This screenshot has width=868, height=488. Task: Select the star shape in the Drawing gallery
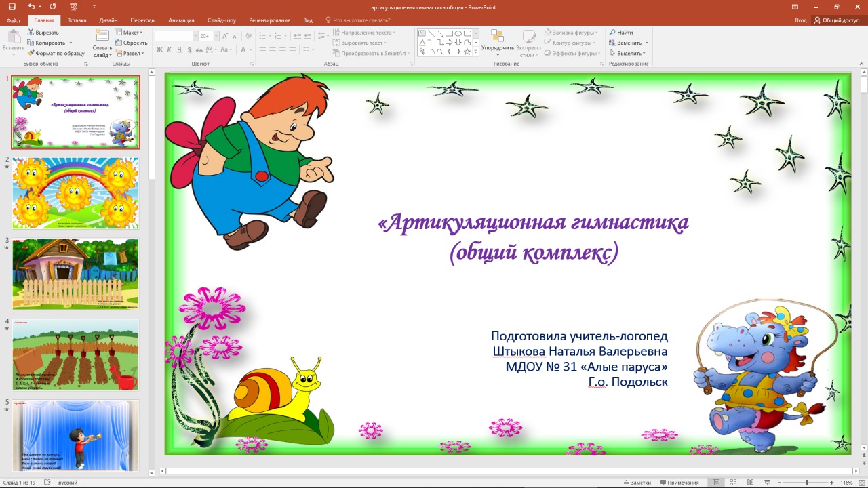click(x=467, y=51)
